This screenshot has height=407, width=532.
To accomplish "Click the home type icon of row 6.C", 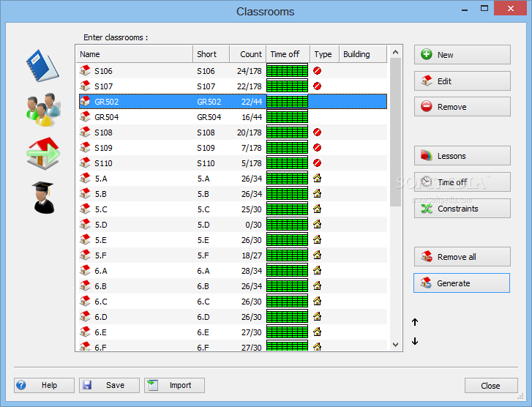I will [318, 301].
